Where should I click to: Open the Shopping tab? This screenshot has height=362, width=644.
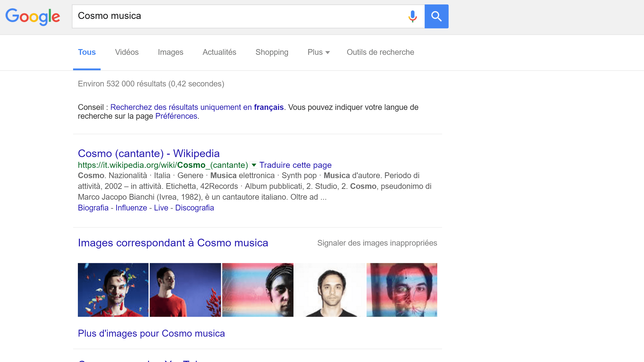272,52
